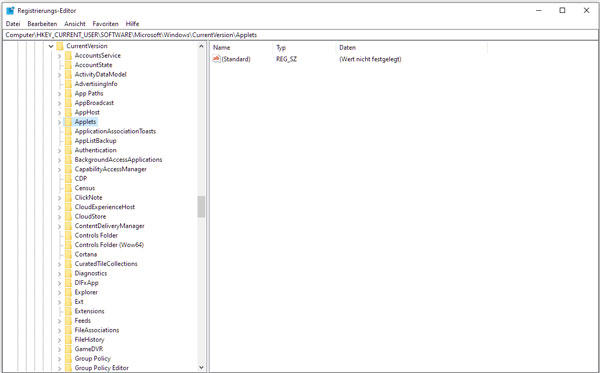Click the Applets folder icon
Image resolution: width=600 pixels, height=373 pixels.
pyautogui.click(x=68, y=122)
